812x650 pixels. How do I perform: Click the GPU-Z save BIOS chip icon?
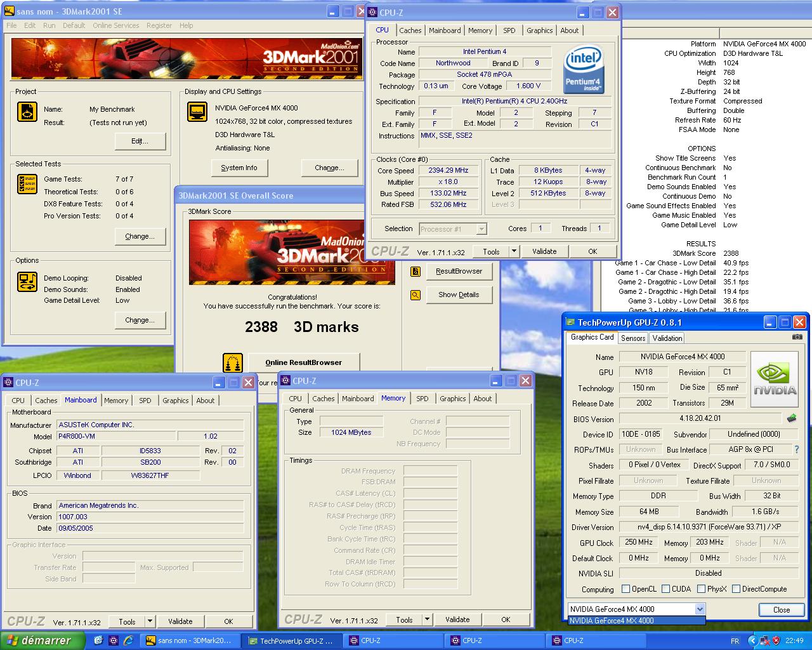click(x=791, y=419)
